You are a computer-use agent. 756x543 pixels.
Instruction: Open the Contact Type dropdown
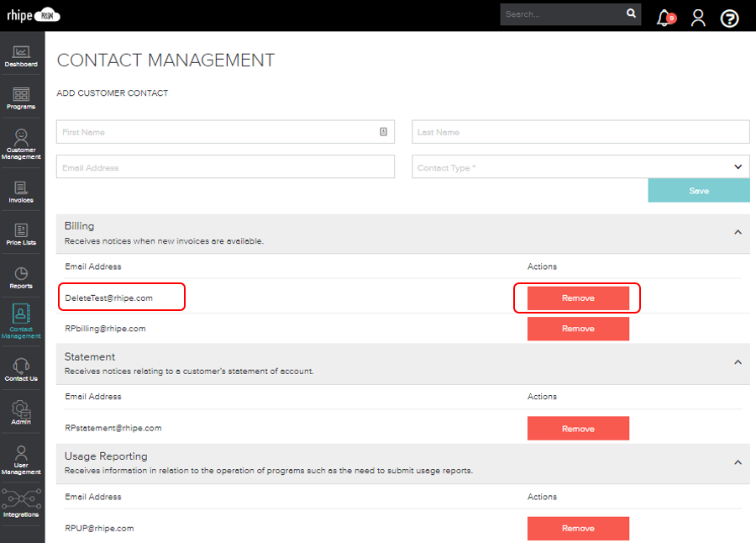pos(738,166)
